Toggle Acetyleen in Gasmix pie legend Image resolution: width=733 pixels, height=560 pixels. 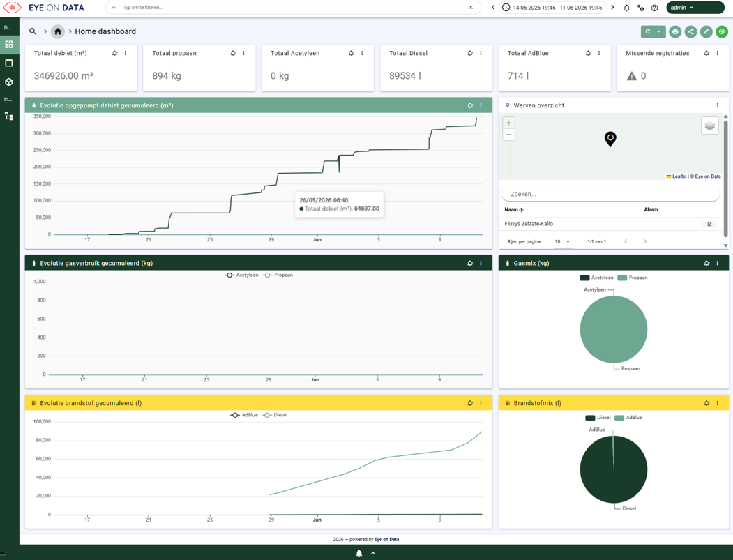tap(596, 278)
